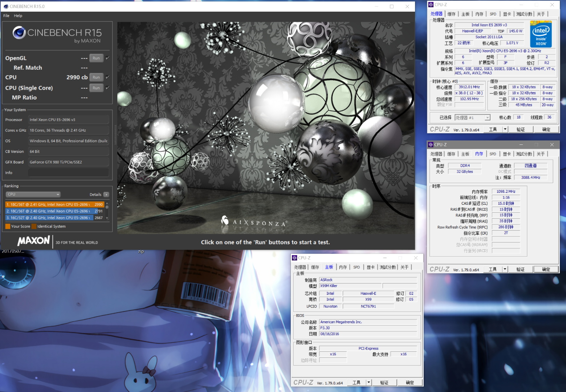Switch to SPD tab in processor CPU-Z window

point(493,14)
